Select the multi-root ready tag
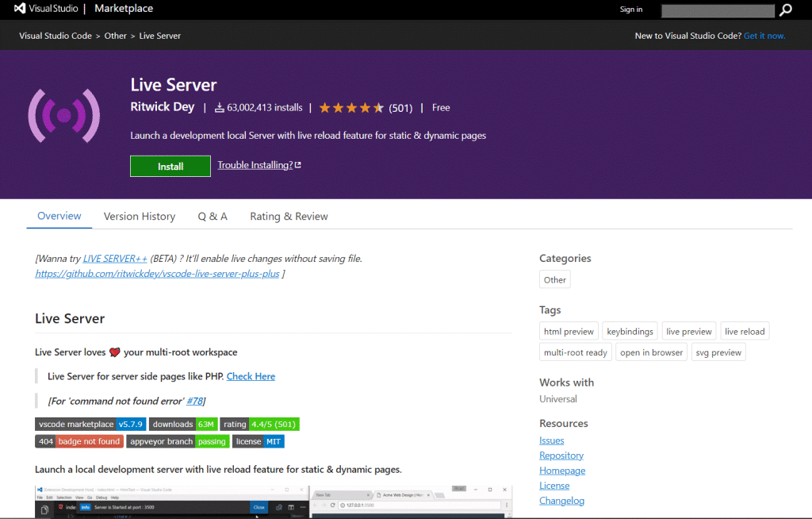Image resolution: width=812 pixels, height=519 pixels. click(576, 352)
